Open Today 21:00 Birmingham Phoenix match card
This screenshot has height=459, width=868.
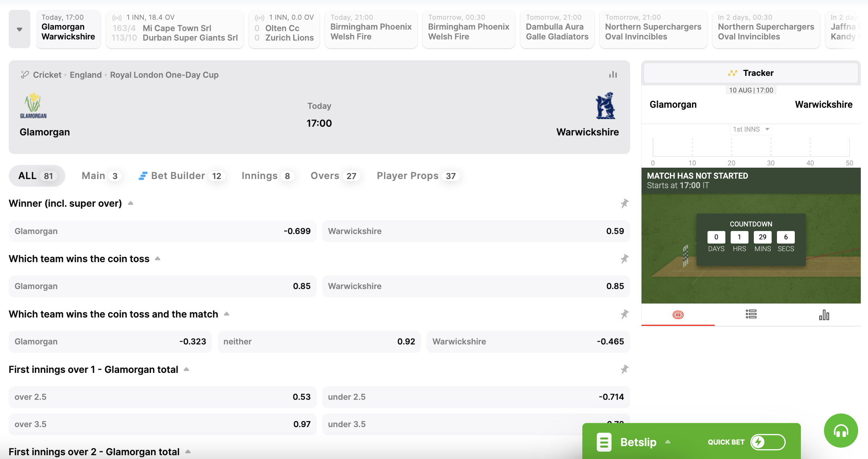[x=371, y=29]
